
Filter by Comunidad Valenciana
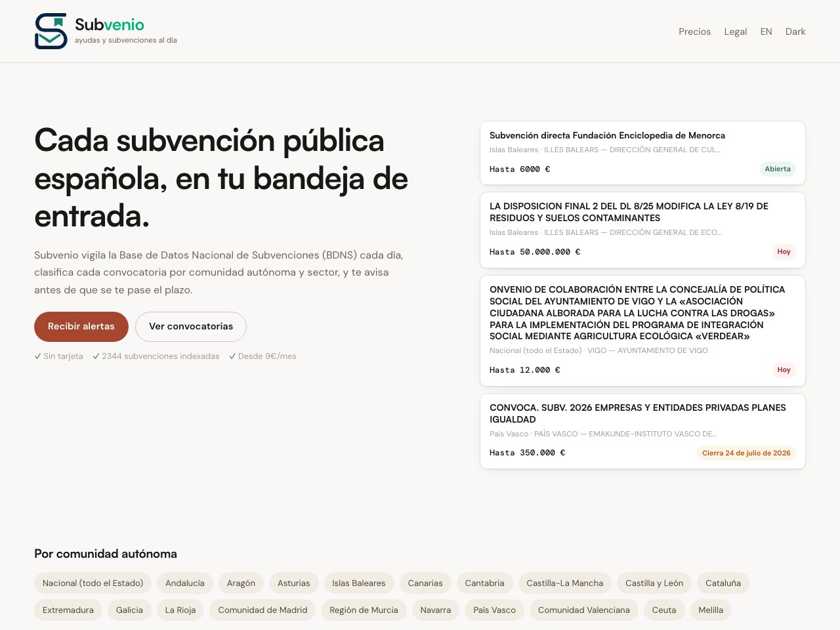[x=584, y=610]
